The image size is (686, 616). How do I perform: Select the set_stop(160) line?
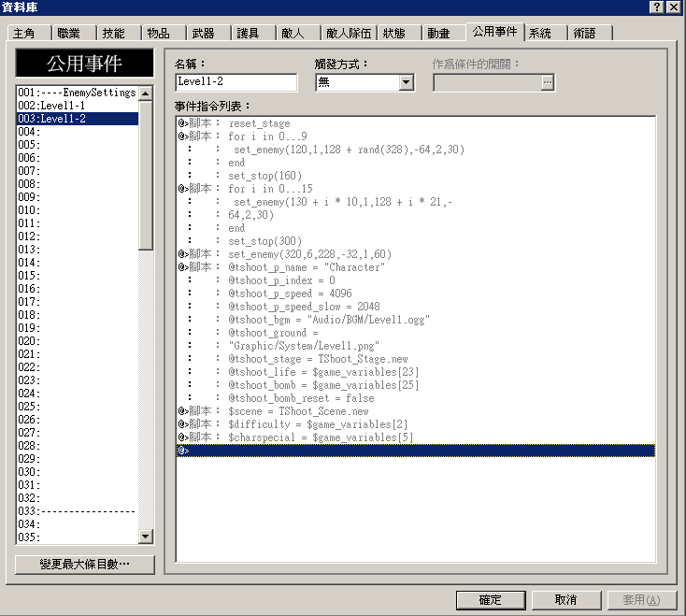pos(416,176)
